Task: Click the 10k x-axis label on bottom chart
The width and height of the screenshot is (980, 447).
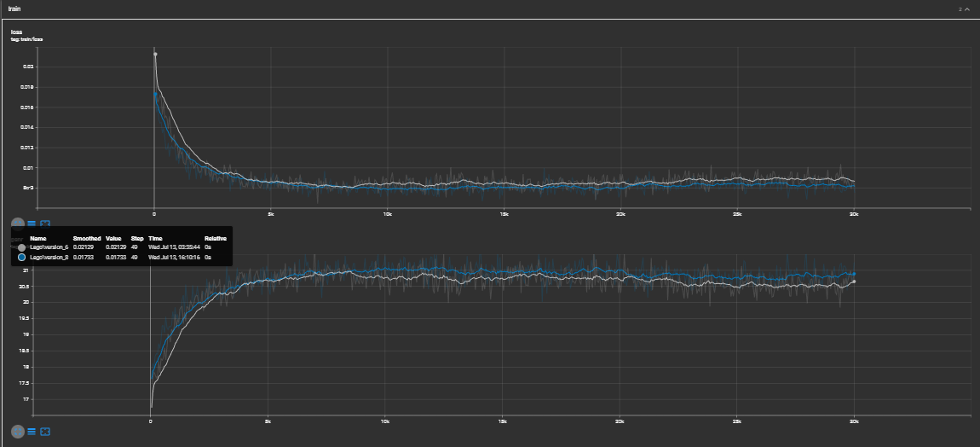Action: 384,421
